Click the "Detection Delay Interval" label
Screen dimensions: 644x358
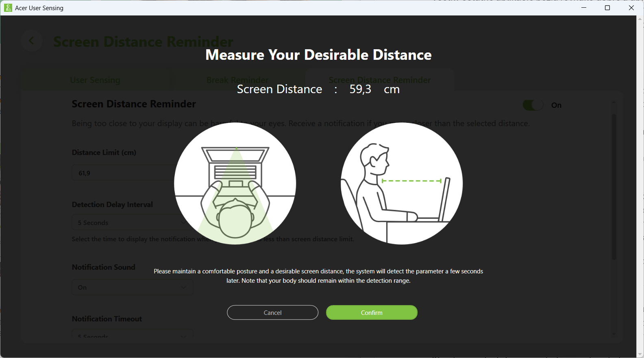coord(112,205)
